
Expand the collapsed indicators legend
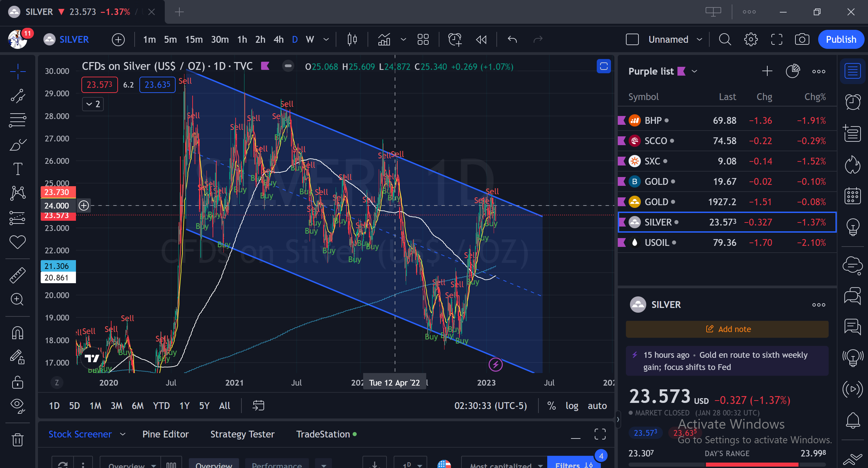click(93, 104)
